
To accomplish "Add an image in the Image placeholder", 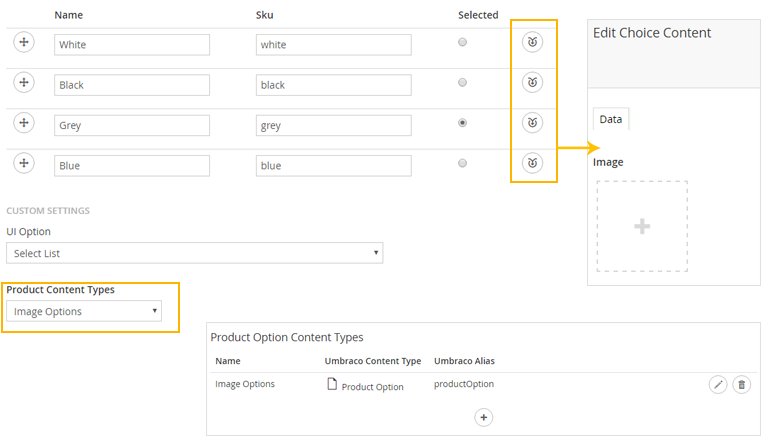I will 642,226.
